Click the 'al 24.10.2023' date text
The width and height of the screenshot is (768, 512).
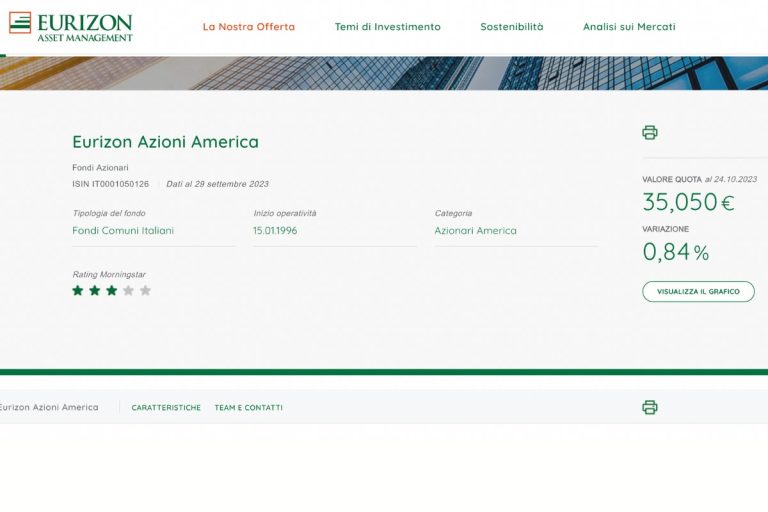[x=731, y=179]
